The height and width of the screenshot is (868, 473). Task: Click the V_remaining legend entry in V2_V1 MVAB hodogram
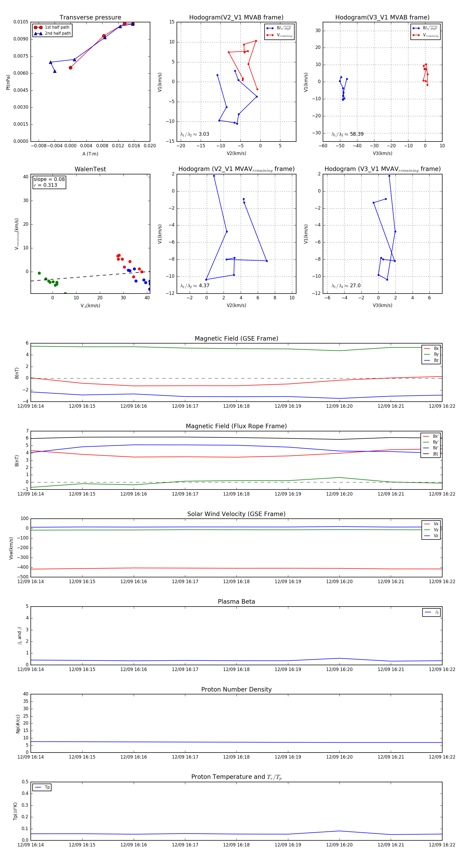click(x=279, y=35)
